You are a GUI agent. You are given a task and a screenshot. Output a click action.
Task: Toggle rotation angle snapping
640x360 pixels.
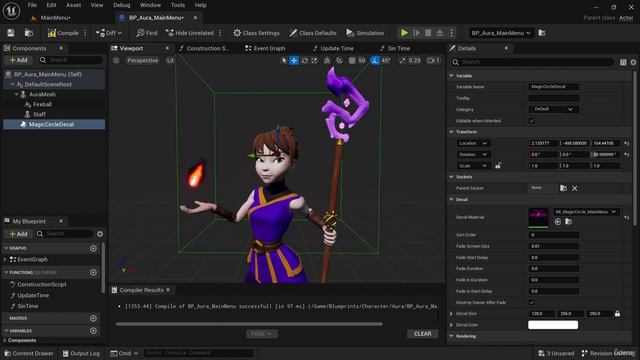pos(375,60)
